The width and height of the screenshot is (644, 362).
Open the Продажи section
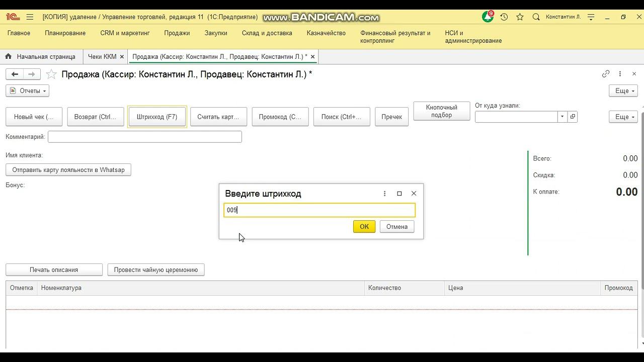point(177,33)
